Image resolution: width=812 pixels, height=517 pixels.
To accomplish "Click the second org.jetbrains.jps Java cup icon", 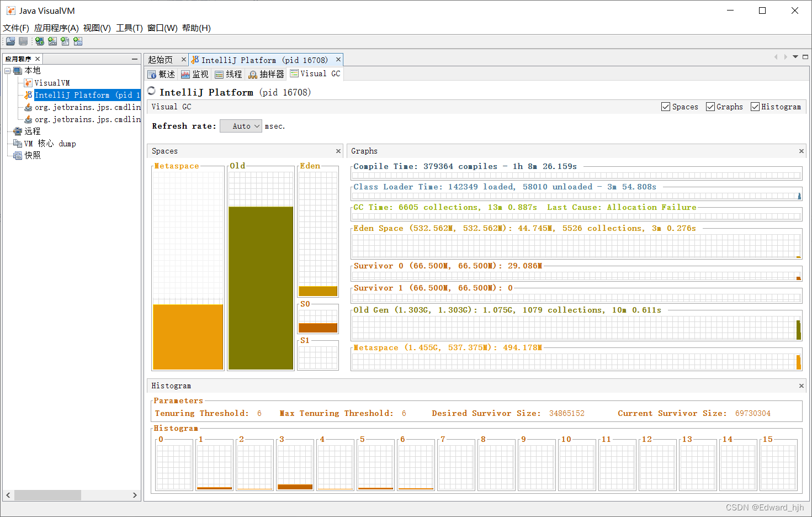I will click(28, 119).
